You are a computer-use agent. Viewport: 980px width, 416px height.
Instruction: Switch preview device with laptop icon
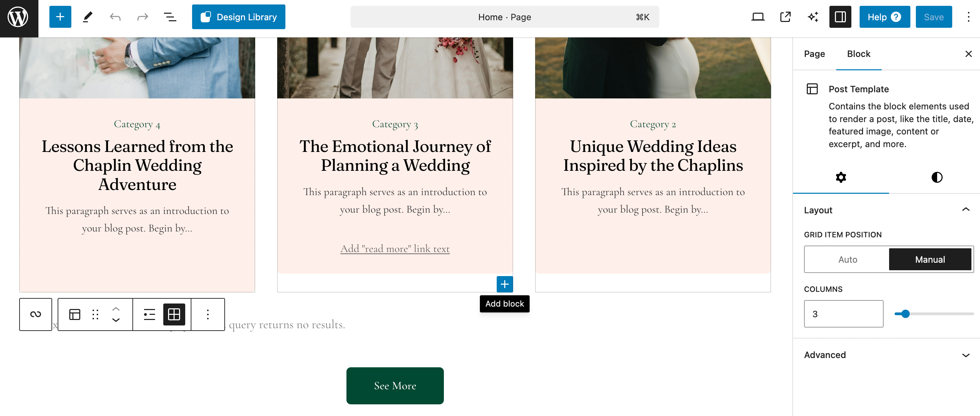pos(758,17)
